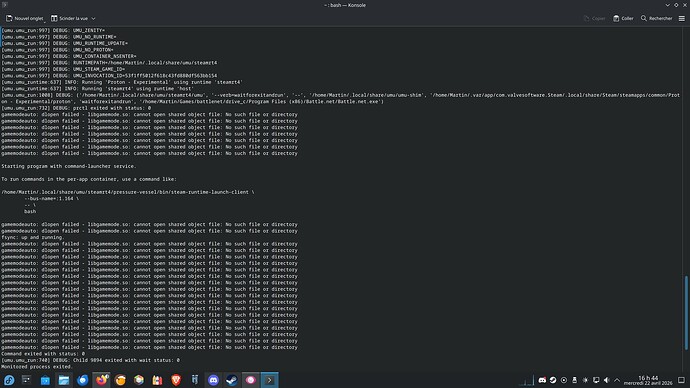Click the 'Monitored process exited.' line
The height and width of the screenshot is (388, 690).
(37, 366)
